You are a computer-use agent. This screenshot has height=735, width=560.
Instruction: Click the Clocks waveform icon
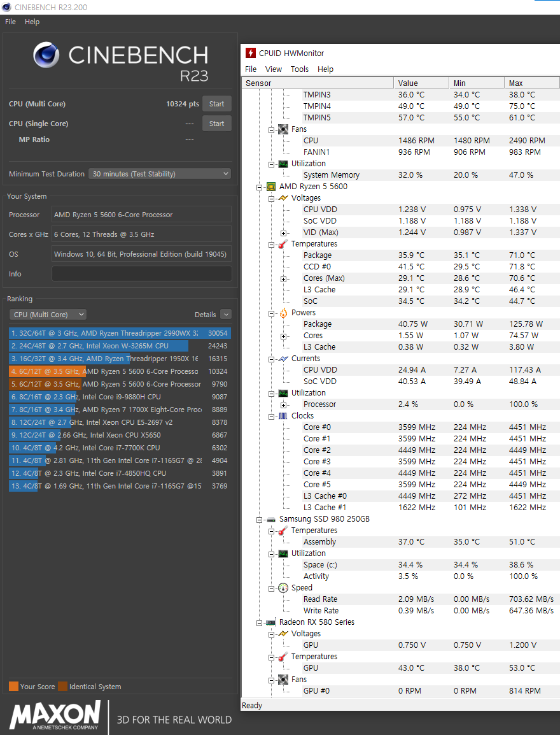click(x=283, y=416)
